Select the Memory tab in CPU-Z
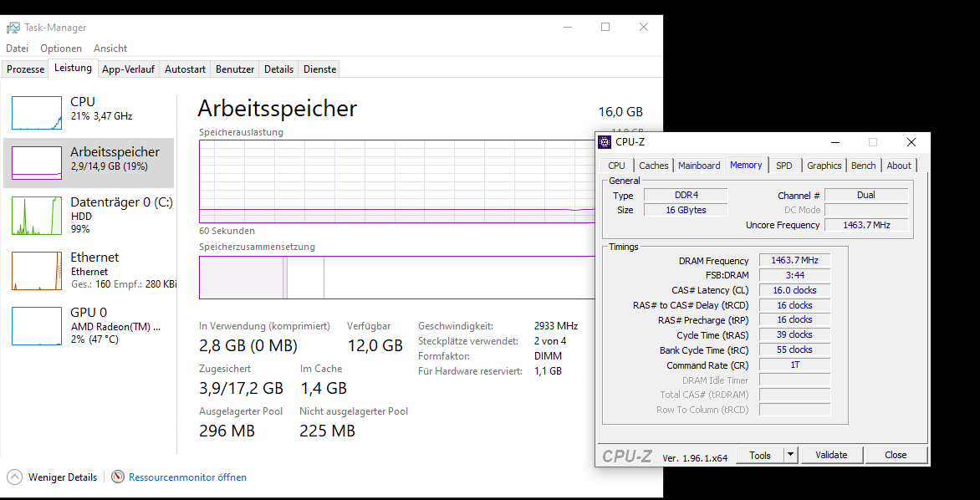 click(746, 165)
